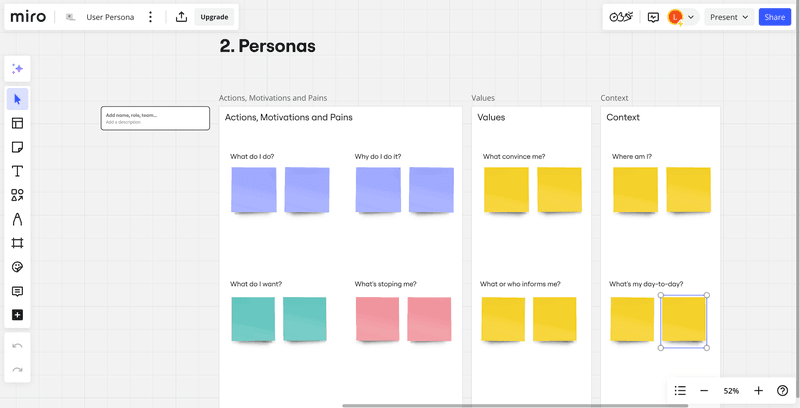
Task: Expand the user avatar dropdown arrow
Action: 690,17
